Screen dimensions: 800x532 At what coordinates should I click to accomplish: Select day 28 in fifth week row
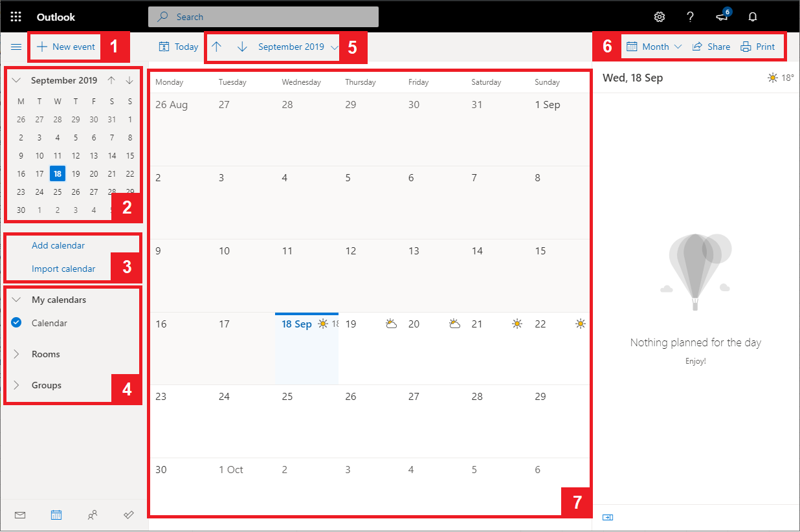point(496,421)
